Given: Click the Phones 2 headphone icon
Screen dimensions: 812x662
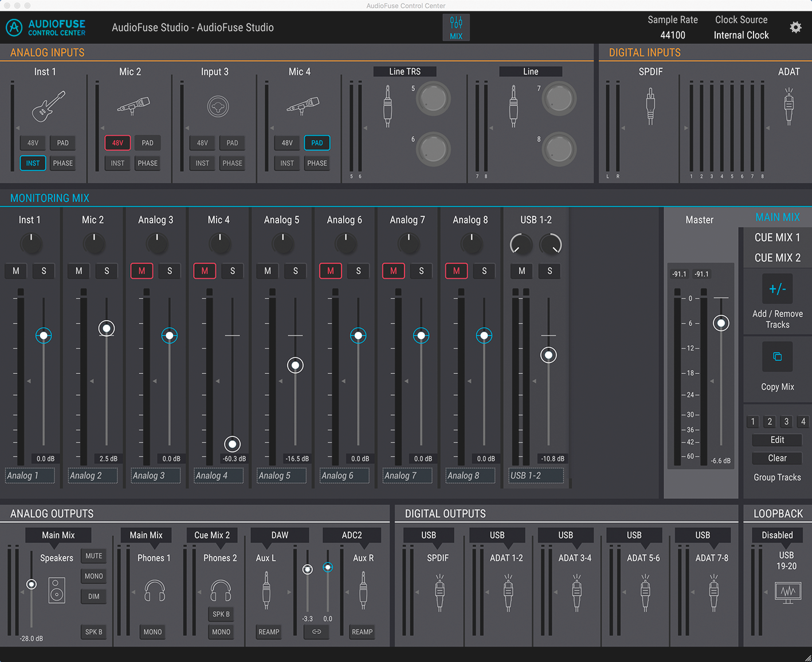Looking at the screenshot, I should tap(221, 590).
